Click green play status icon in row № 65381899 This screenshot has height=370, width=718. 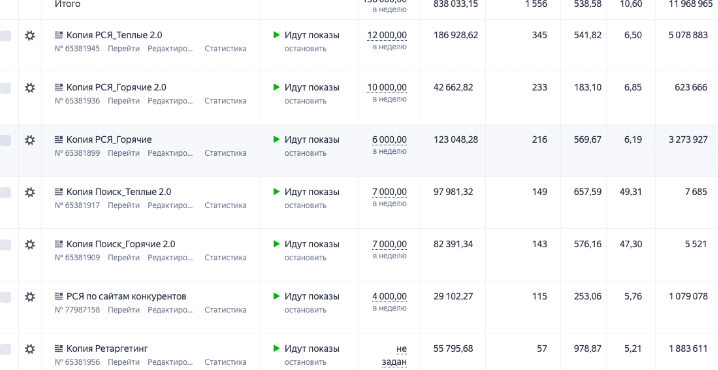click(x=276, y=139)
